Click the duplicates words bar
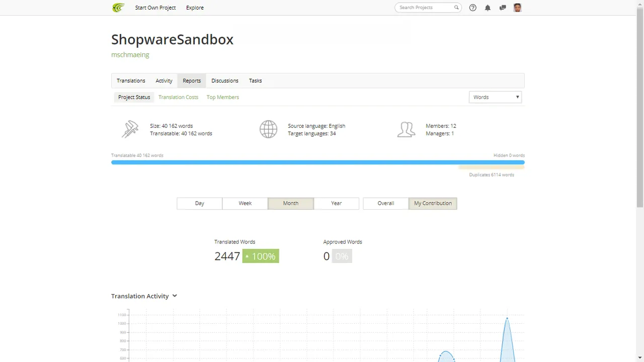This screenshot has width=644, height=362. pyautogui.click(x=492, y=168)
